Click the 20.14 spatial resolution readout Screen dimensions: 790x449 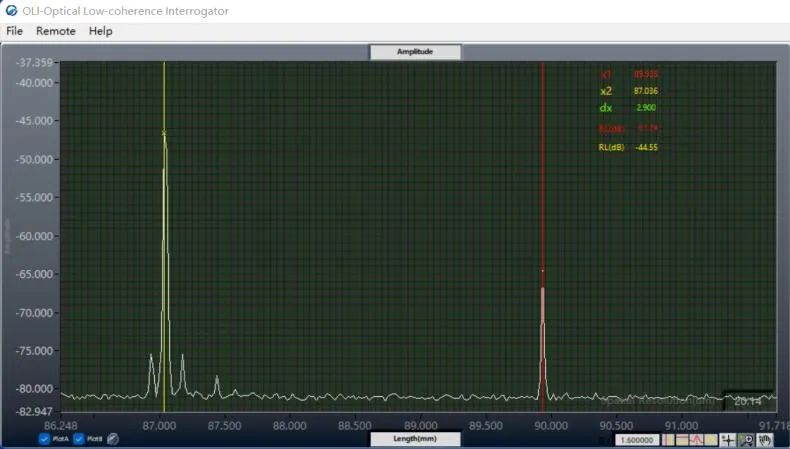coord(748,401)
